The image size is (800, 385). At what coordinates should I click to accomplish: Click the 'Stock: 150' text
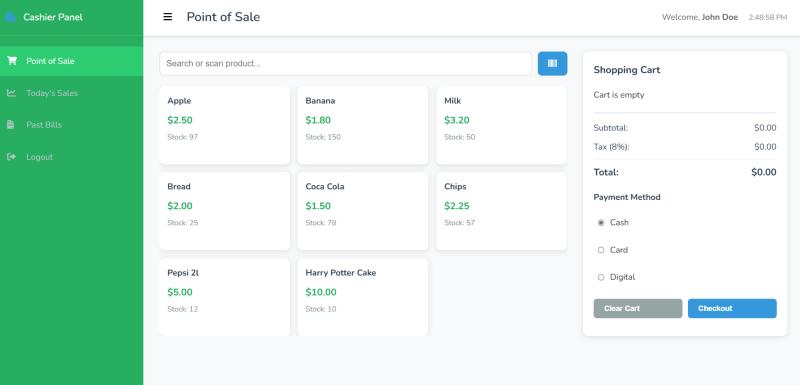323,137
